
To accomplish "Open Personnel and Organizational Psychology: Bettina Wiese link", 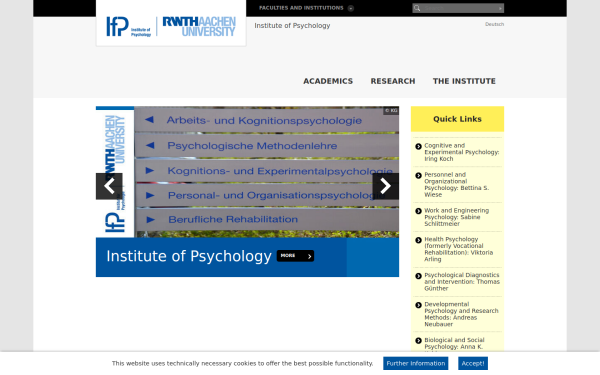I will 457,184.
